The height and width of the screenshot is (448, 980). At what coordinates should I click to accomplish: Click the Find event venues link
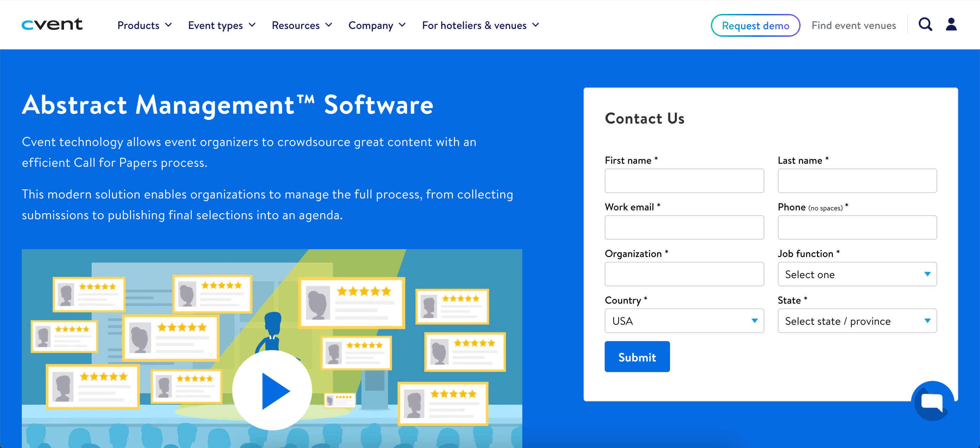853,25
